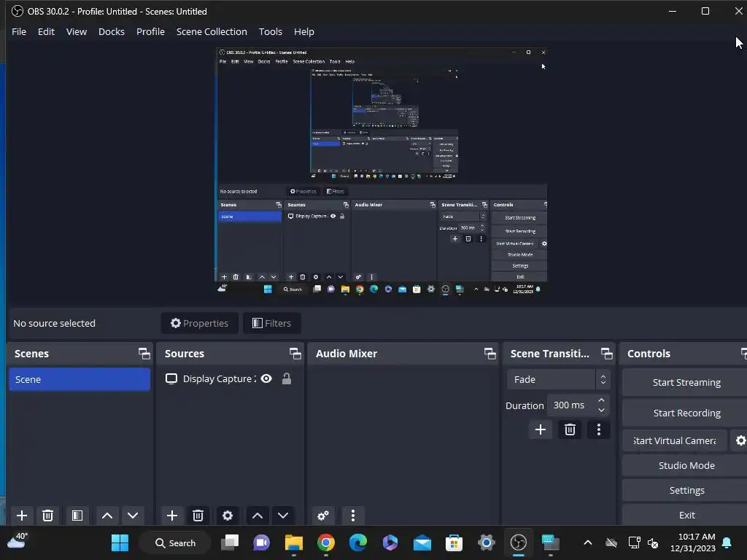Open Mail app from the taskbar
The height and width of the screenshot is (560, 747).
(422, 542)
